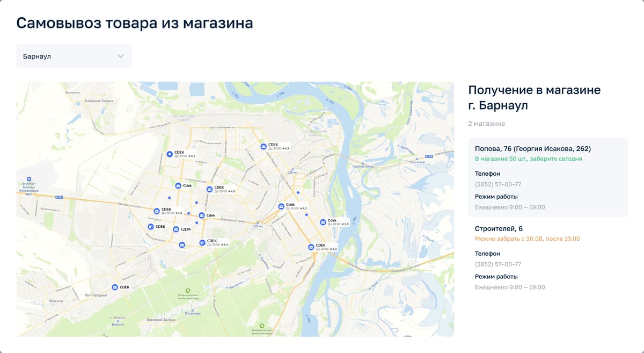
Task: Click 'Можно забрать с 30.08, после 13:00' text
Action: click(x=528, y=239)
